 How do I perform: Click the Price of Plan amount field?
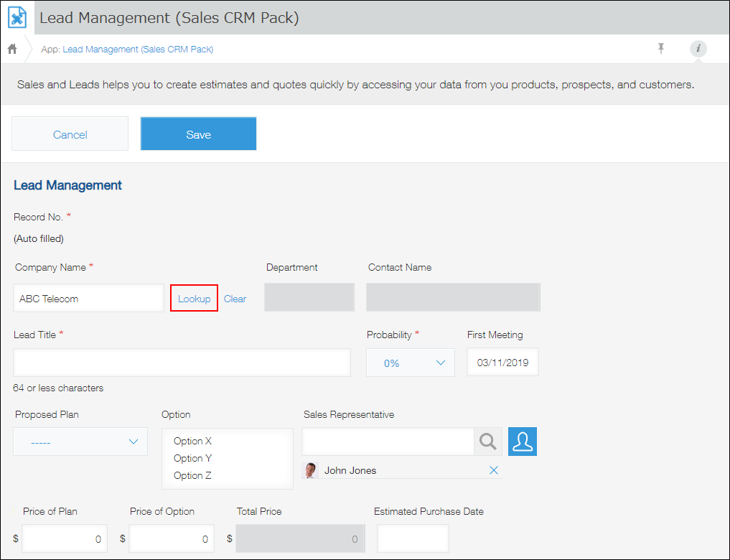click(65, 538)
